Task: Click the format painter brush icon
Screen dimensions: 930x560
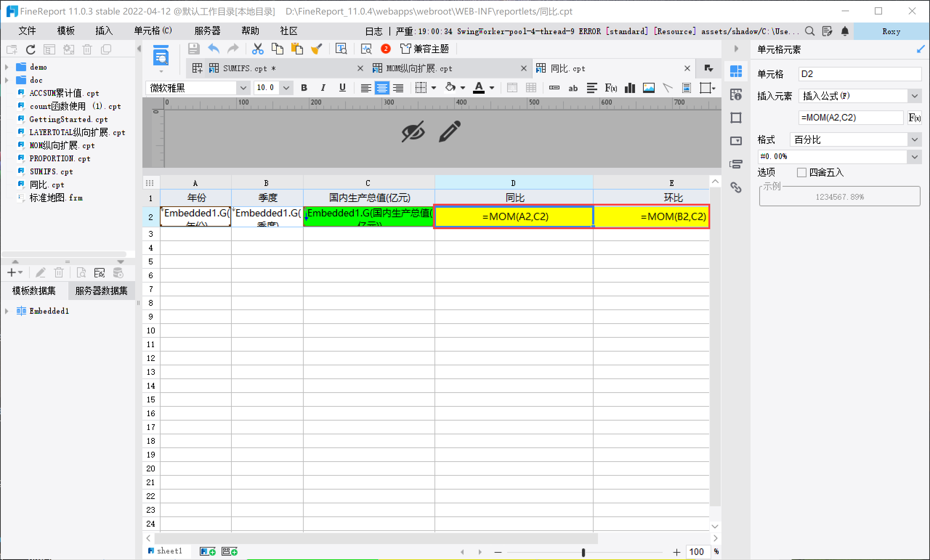Action: coord(316,49)
